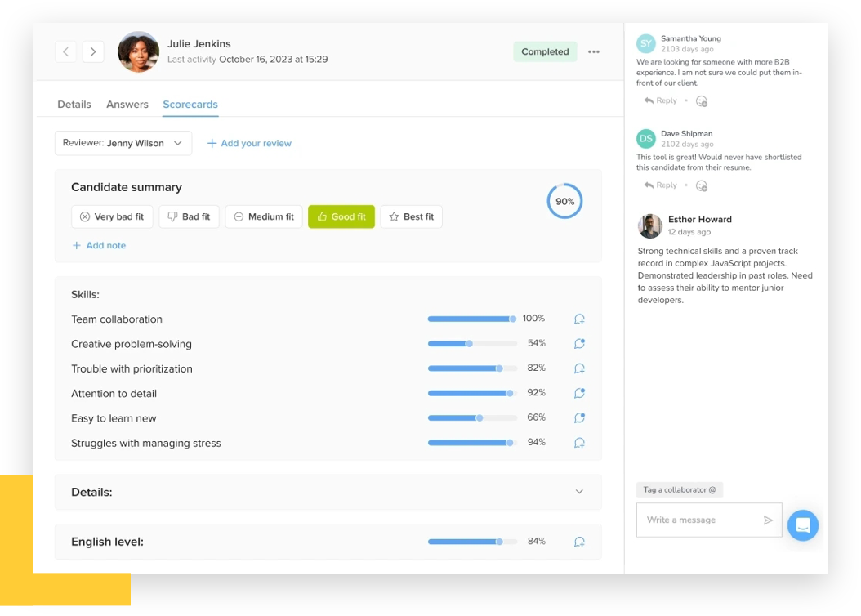Image resolution: width=861 pixels, height=616 pixels.
Task: Select the Best fit rating
Action: pyautogui.click(x=411, y=216)
